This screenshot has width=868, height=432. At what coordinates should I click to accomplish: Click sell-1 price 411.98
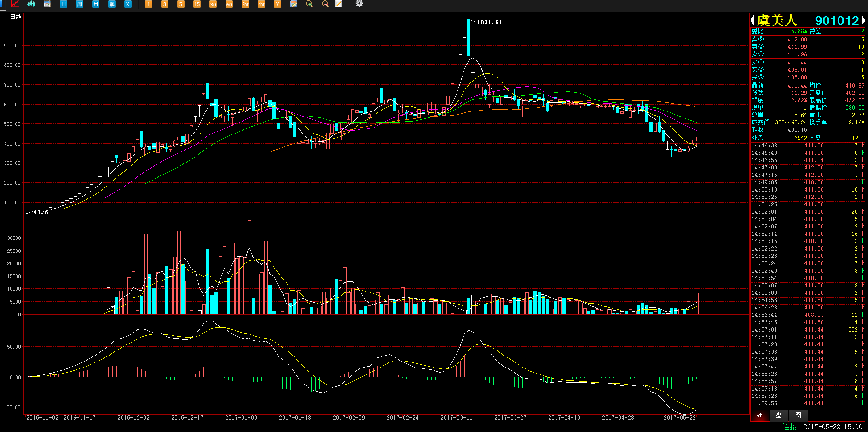(x=797, y=54)
